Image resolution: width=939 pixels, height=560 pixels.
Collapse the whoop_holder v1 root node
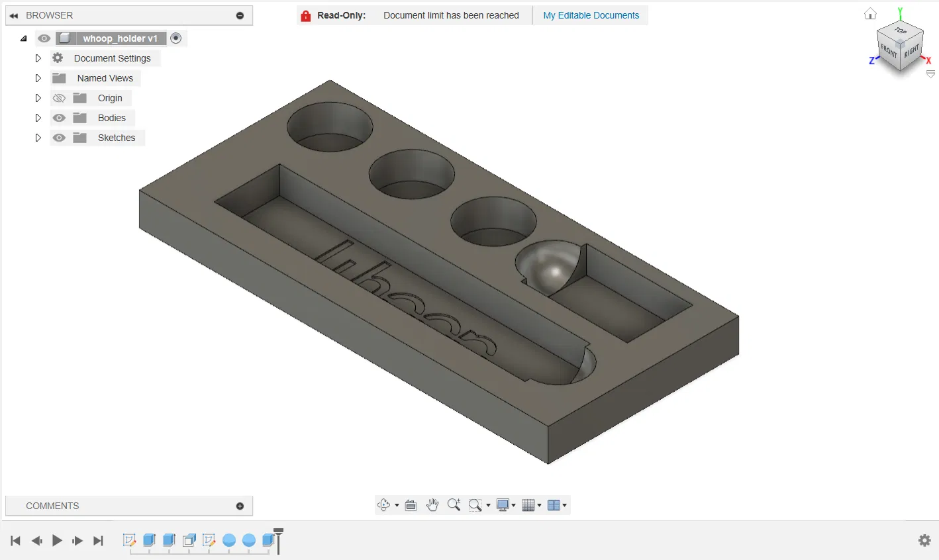pos(24,38)
